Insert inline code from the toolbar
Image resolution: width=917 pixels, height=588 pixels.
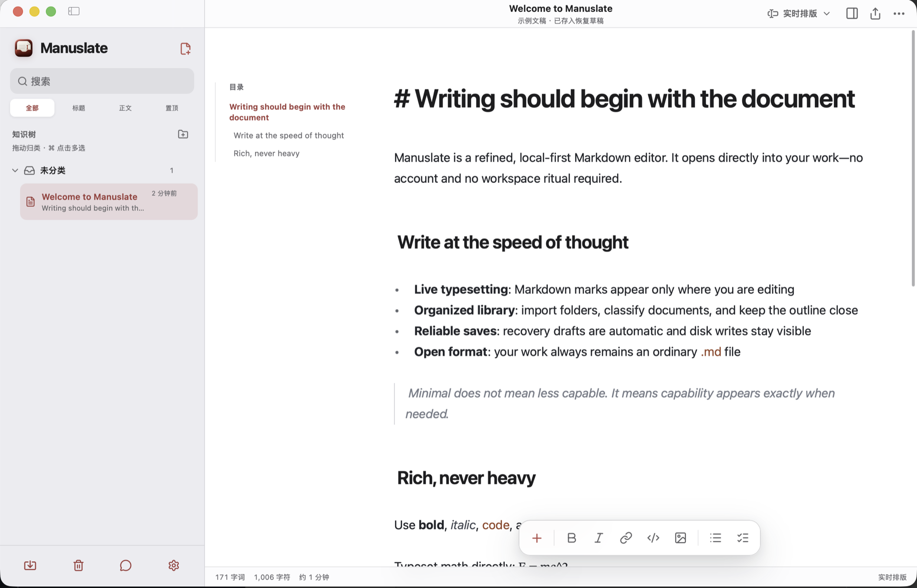point(653,538)
